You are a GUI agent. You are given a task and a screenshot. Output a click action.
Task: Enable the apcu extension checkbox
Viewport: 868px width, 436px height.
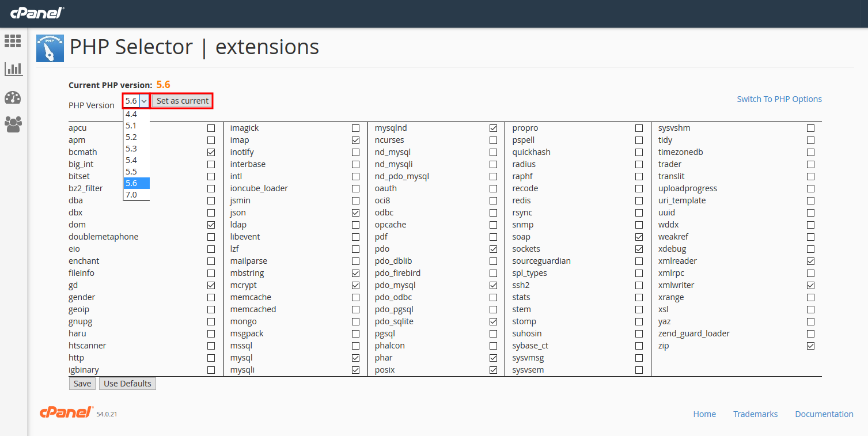coord(211,128)
